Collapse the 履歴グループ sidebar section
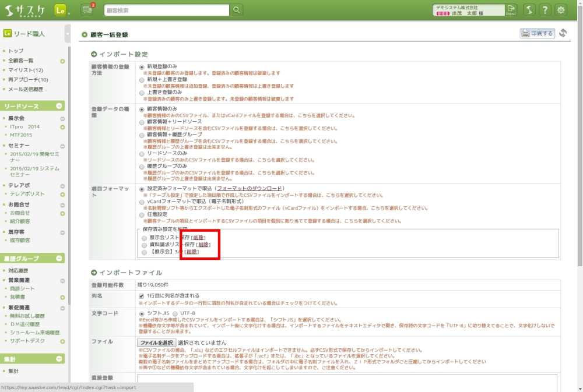The height and width of the screenshot is (392, 583). click(59, 258)
